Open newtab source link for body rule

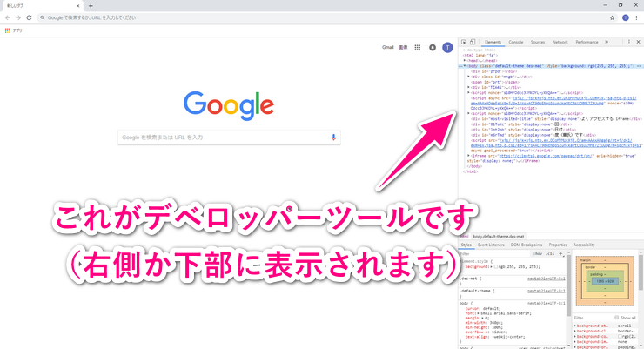[547, 304]
